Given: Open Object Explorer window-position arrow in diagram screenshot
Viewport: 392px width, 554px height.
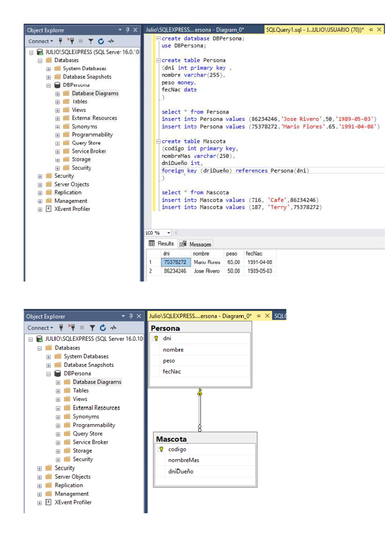Looking at the screenshot, I should point(123,316).
